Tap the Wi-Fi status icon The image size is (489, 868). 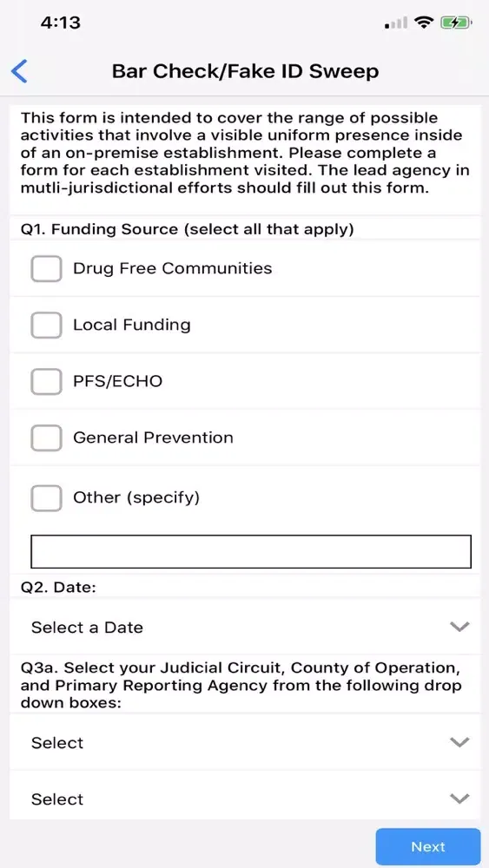425,23
